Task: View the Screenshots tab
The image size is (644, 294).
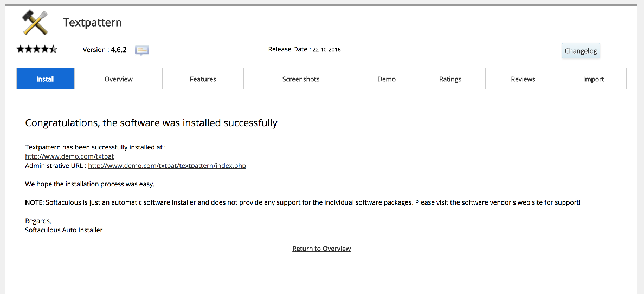Action: point(301,79)
